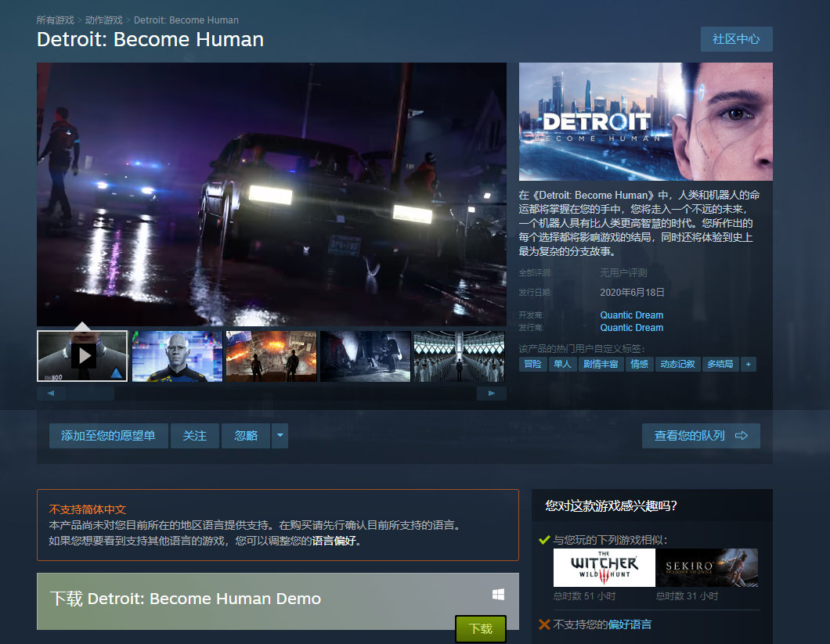Click the Detroit Become Human header image
Screen dimensions: 830x644
646,122
